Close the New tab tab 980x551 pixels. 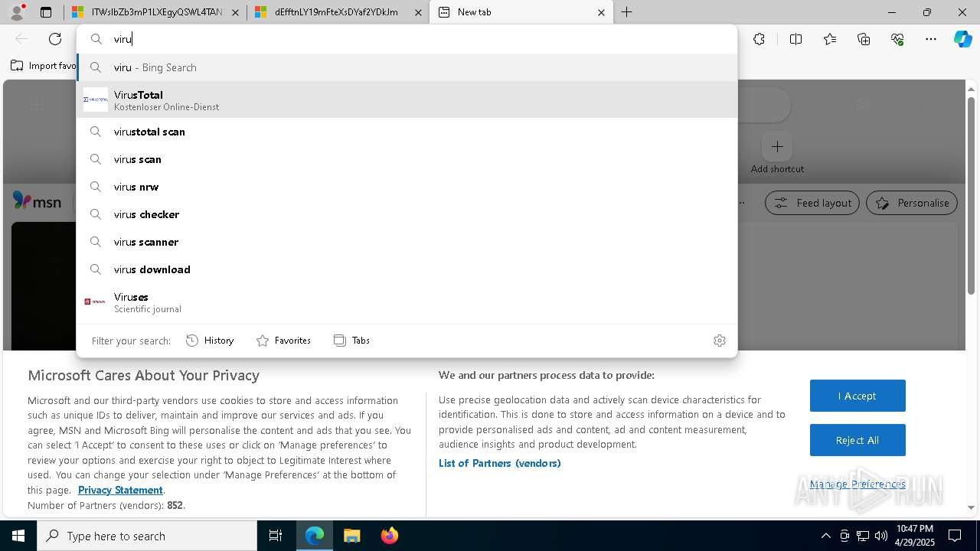point(601,12)
